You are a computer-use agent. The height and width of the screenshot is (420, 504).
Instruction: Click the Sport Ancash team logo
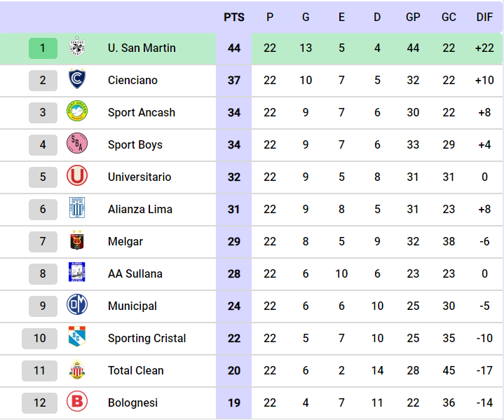click(x=77, y=112)
